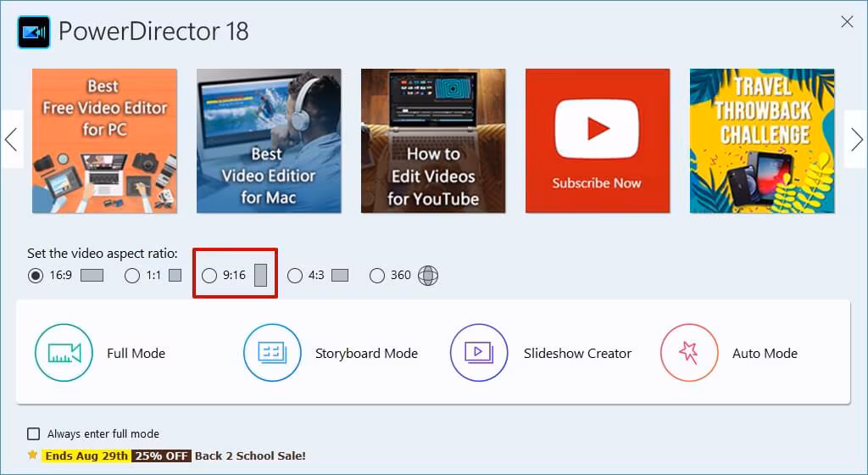Open the Storyboard Mode icon
The image size is (868, 475).
272,353
